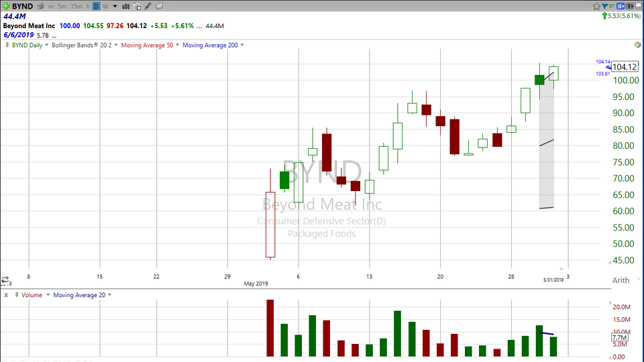Click the bar chart style icon
This screenshot has width=644, height=362.
125,6
